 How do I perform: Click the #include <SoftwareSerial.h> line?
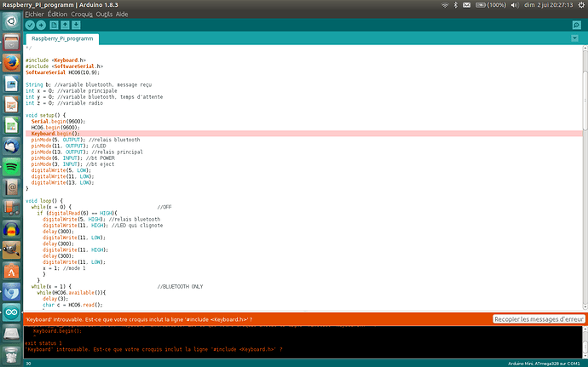tap(64, 66)
